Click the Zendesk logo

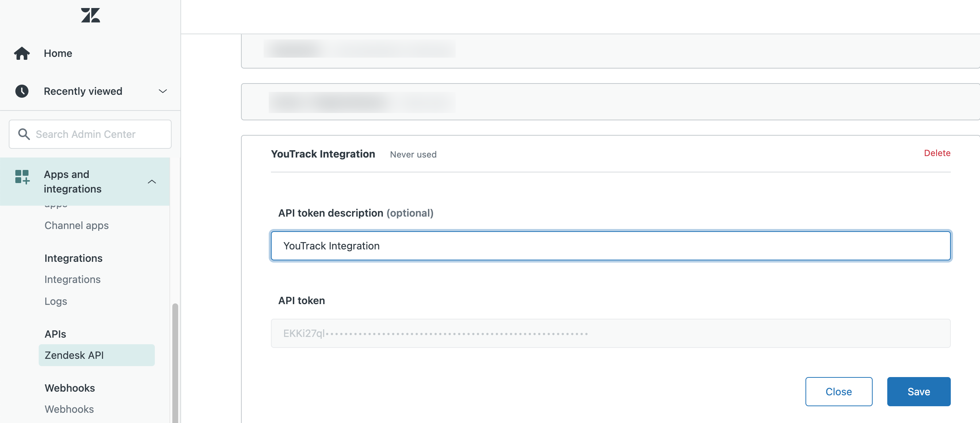(x=90, y=15)
